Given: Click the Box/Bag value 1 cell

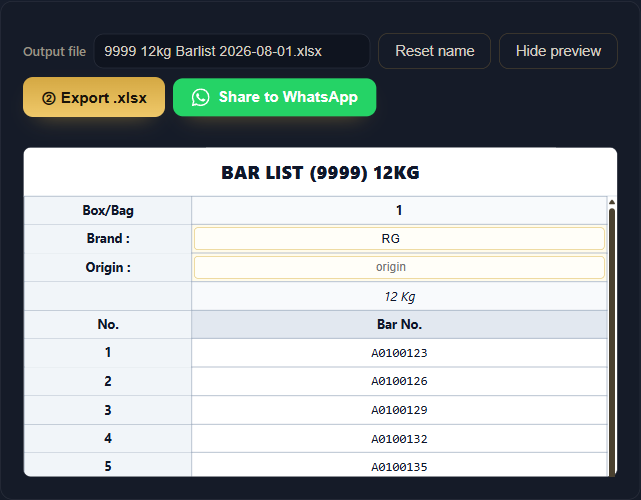Looking at the screenshot, I should tap(399, 211).
